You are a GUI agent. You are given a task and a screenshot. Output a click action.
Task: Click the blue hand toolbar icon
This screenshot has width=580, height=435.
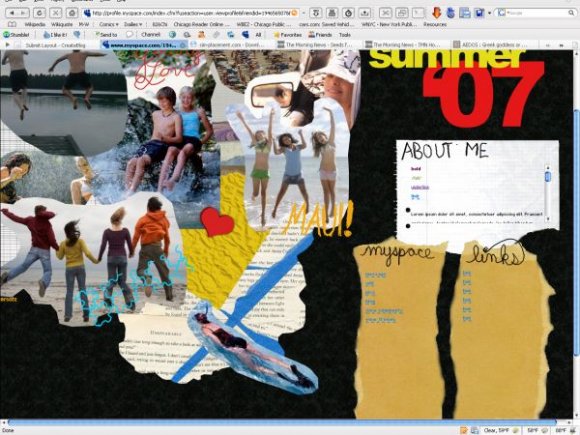(x=450, y=13)
